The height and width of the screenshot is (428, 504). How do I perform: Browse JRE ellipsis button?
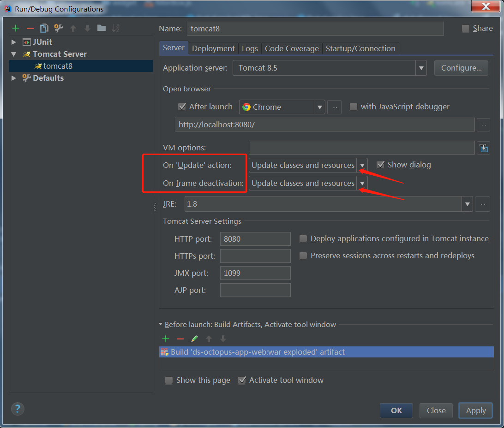(x=482, y=204)
